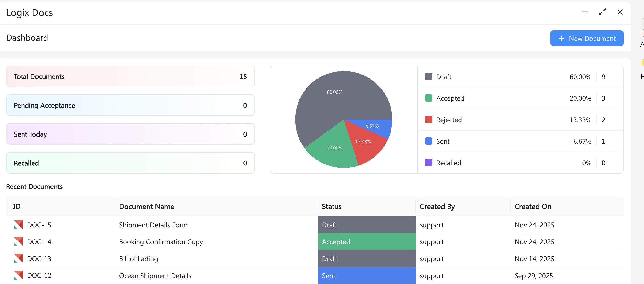Select the Sent Today card
This screenshot has height=284, width=644.
[x=130, y=134]
